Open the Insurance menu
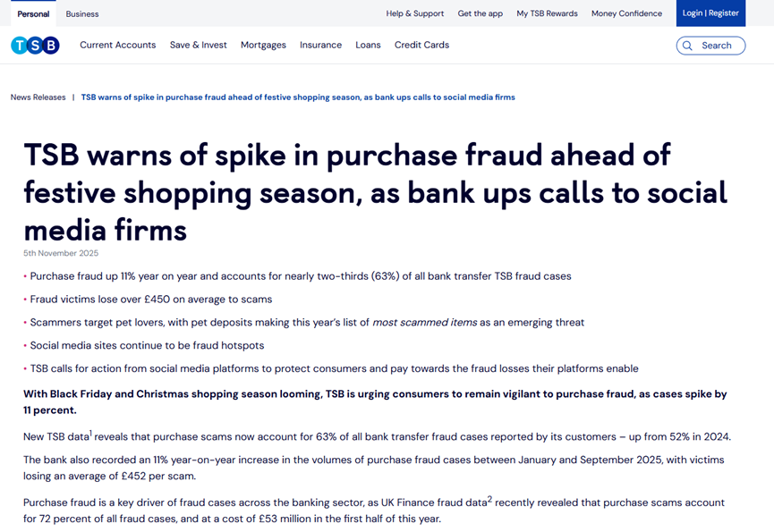Screen dimensions: 774x532 tap(320, 45)
